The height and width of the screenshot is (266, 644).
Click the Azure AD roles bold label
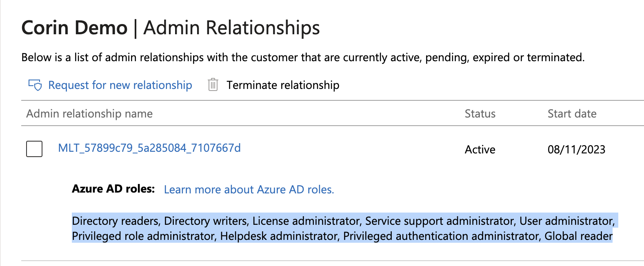point(113,188)
